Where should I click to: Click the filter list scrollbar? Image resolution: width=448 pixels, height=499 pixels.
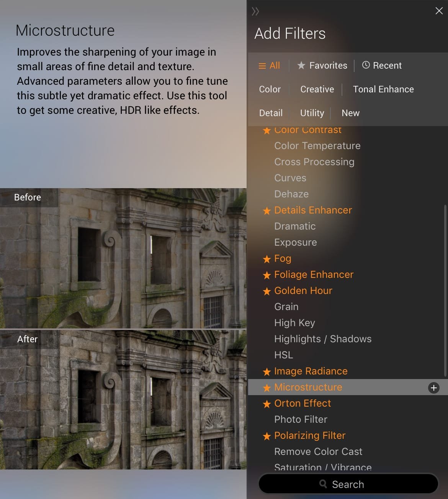coord(445,291)
